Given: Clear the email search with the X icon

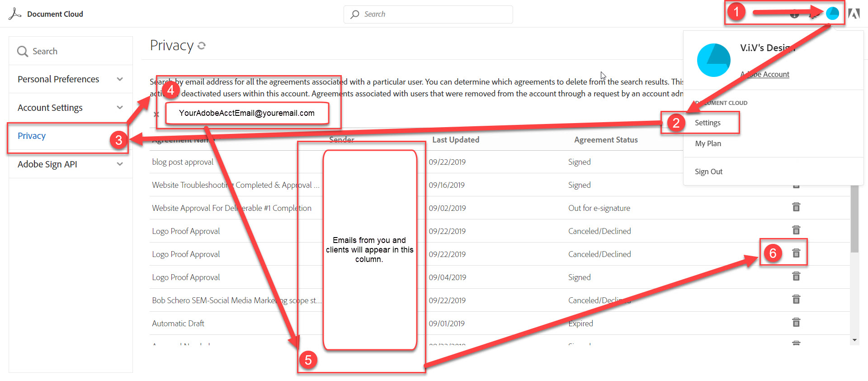Looking at the screenshot, I should (x=156, y=114).
